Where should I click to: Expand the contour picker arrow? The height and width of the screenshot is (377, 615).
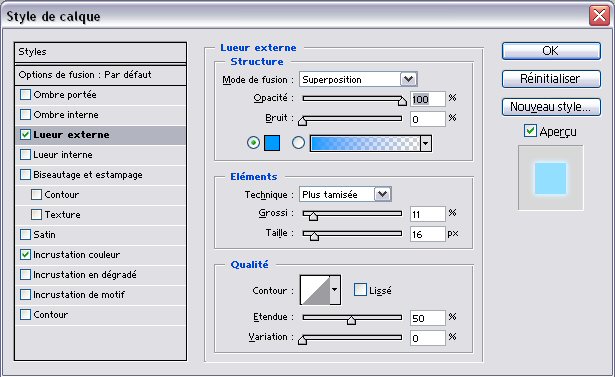[x=335, y=290]
